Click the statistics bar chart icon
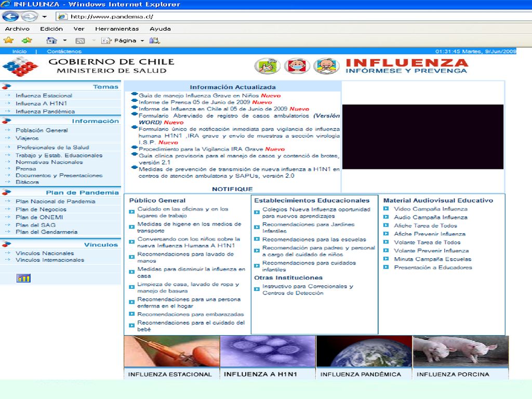 click(x=23, y=278)
